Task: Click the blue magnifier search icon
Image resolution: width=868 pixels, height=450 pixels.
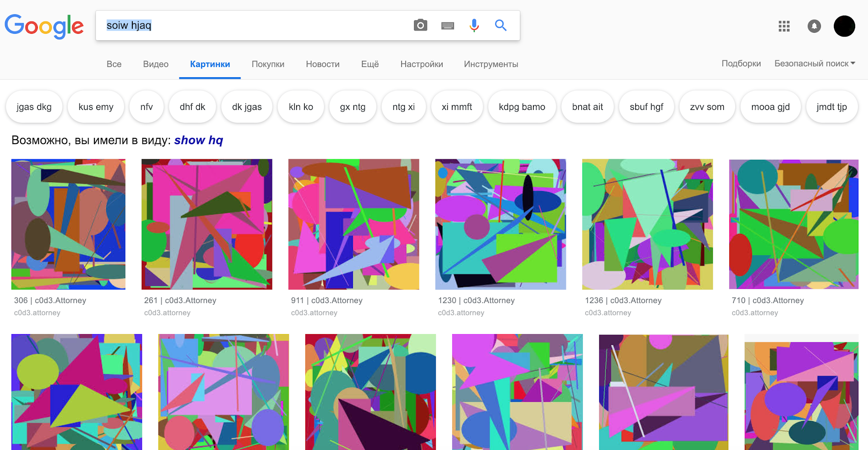Action: click(501, 26)
